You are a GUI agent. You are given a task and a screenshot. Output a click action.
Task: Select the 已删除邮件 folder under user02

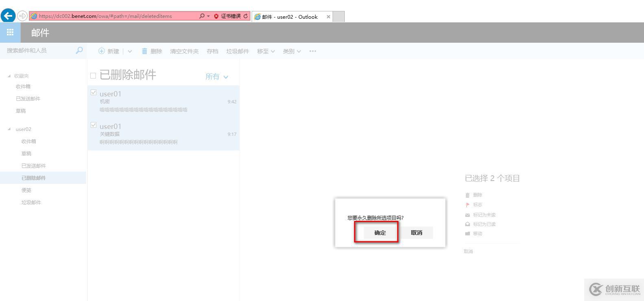(x=43, y=178)
